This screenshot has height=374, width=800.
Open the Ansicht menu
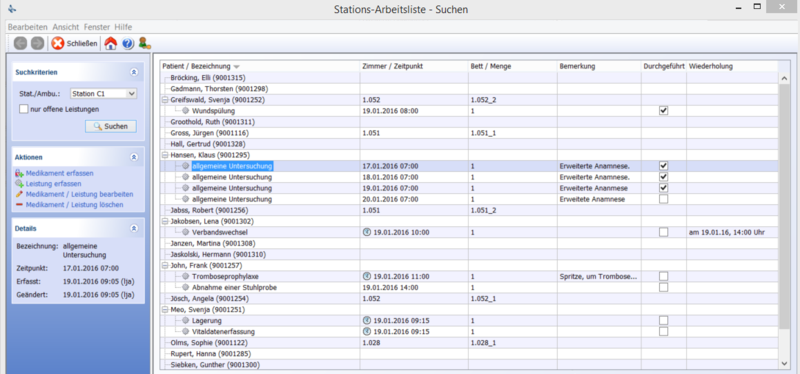tap(66, 27)
